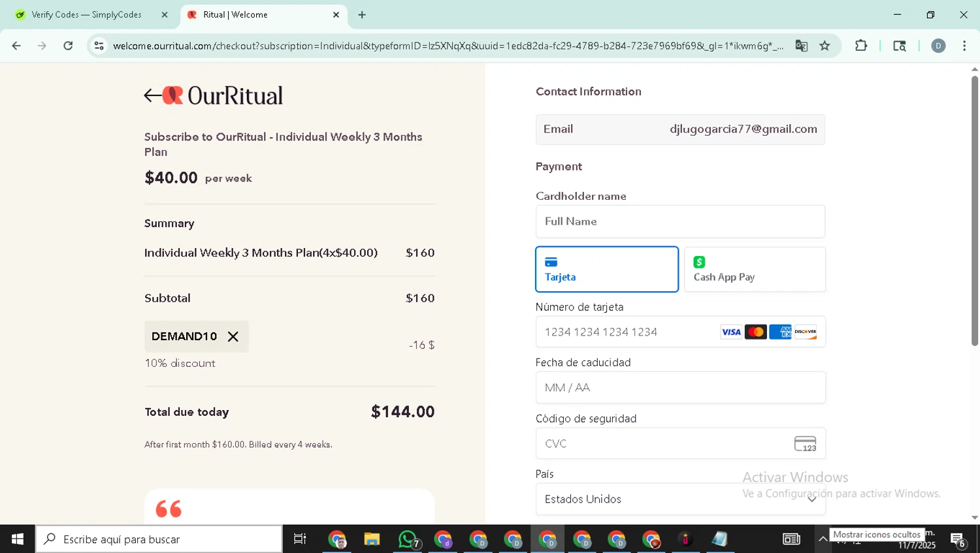Open taskbar news widget icon
The width and height of the screenshot is (980, 553).
pos(791,539)
